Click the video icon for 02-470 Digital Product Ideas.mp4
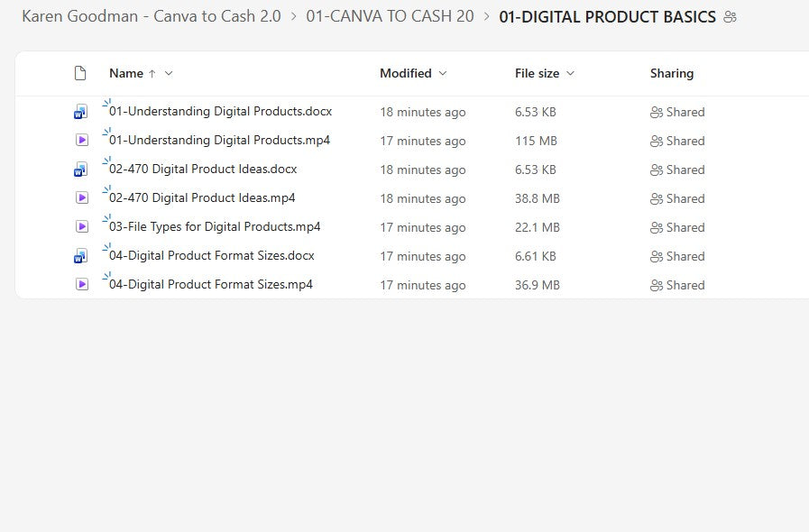The height and width of the screenshot is (532, 809). coord(81,198)
